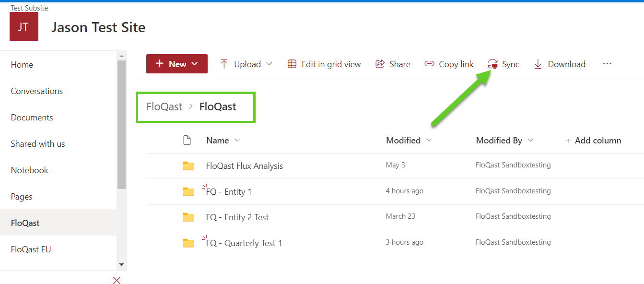Click the FQ - Quarterly Test 1 folder icon
Image resolution: width=644 pixels, height=284 pixels.
tap(188, 243)
